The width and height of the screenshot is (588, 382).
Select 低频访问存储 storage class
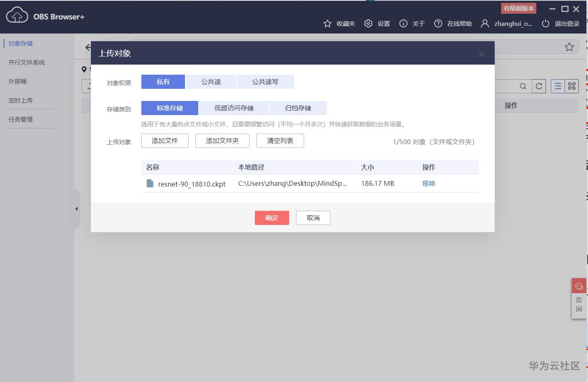[234, 108]
